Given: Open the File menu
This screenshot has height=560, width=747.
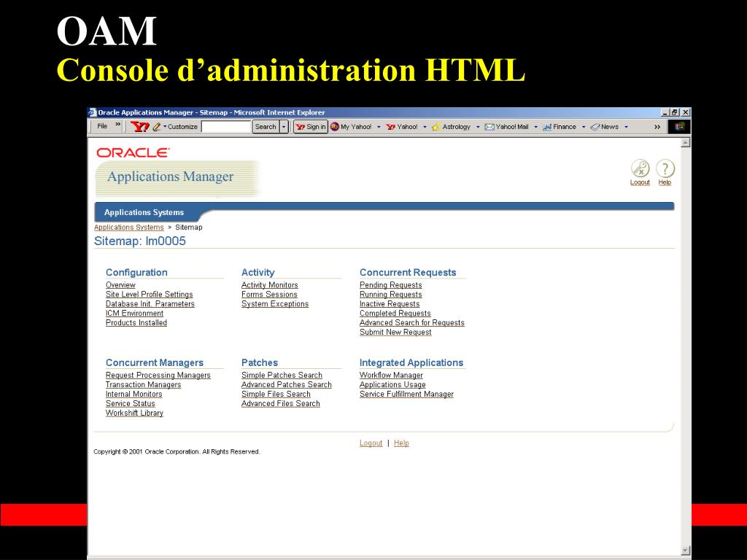Looking at the screenshot, I should (102, 126).
